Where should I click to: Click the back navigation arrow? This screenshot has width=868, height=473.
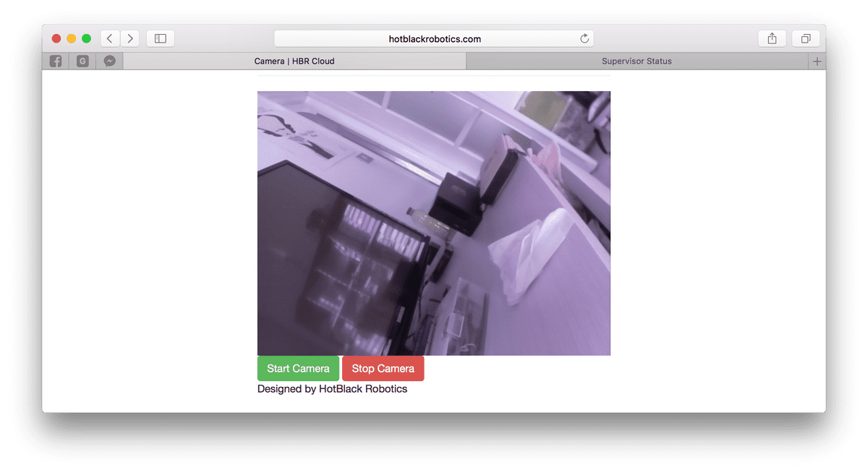tap(109, 38)
